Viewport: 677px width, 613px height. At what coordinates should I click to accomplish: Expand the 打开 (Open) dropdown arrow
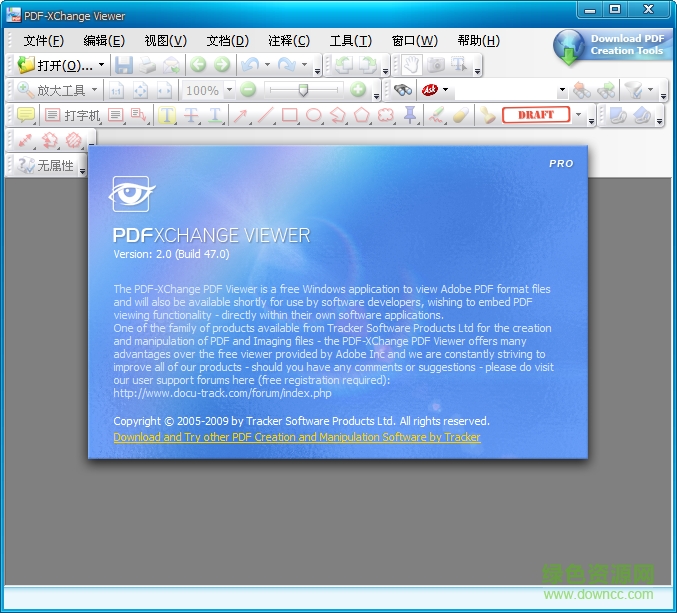101,66
